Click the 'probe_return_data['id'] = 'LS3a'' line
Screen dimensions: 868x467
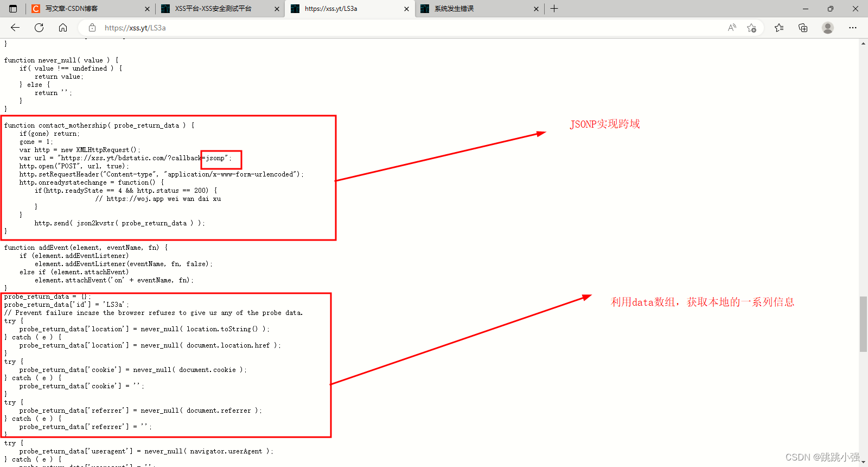[x=67, y=305]
